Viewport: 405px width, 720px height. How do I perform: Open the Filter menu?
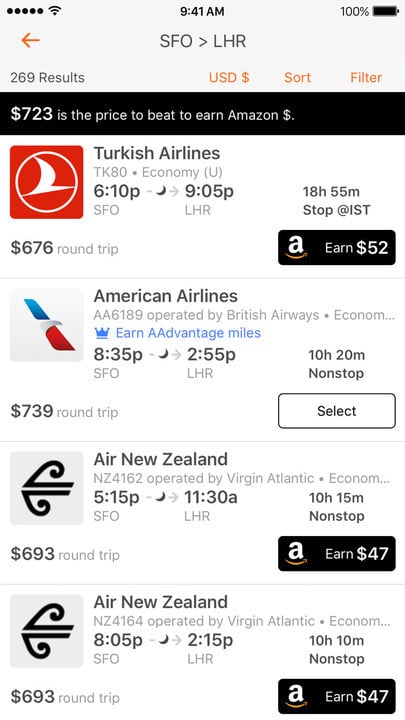[x=366, y=78]
